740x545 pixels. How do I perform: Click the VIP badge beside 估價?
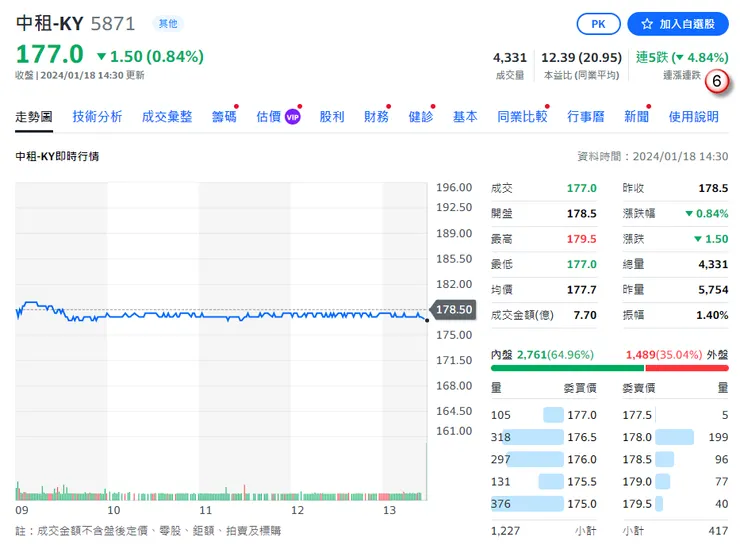293,117
